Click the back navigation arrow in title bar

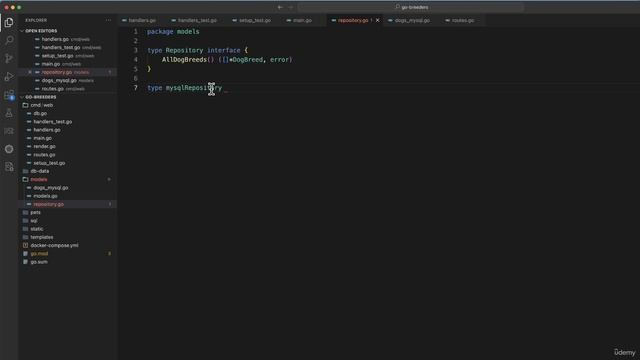(x=280, y=7)
